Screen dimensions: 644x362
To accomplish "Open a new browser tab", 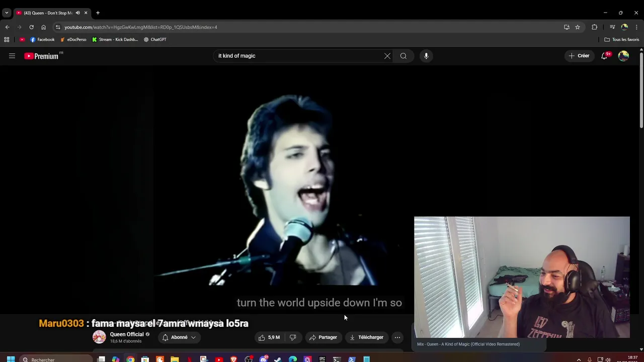I will [98, 13].
